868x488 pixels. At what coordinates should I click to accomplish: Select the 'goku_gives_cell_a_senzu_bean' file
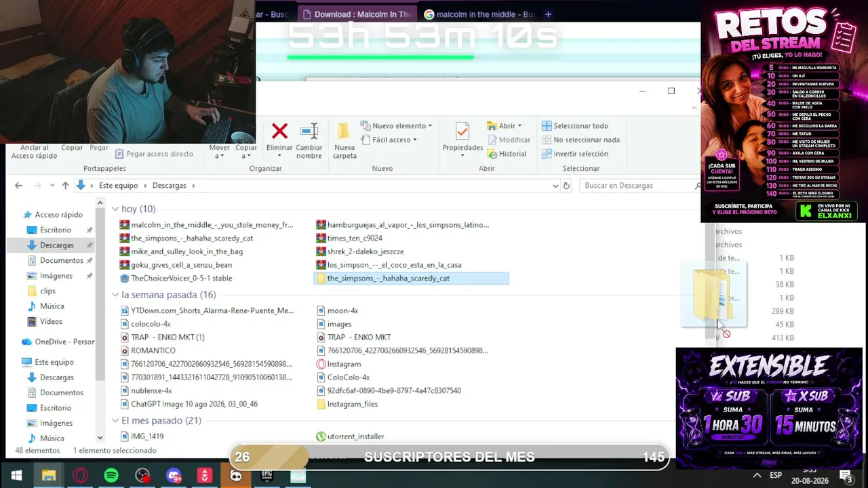pos(176,265)
